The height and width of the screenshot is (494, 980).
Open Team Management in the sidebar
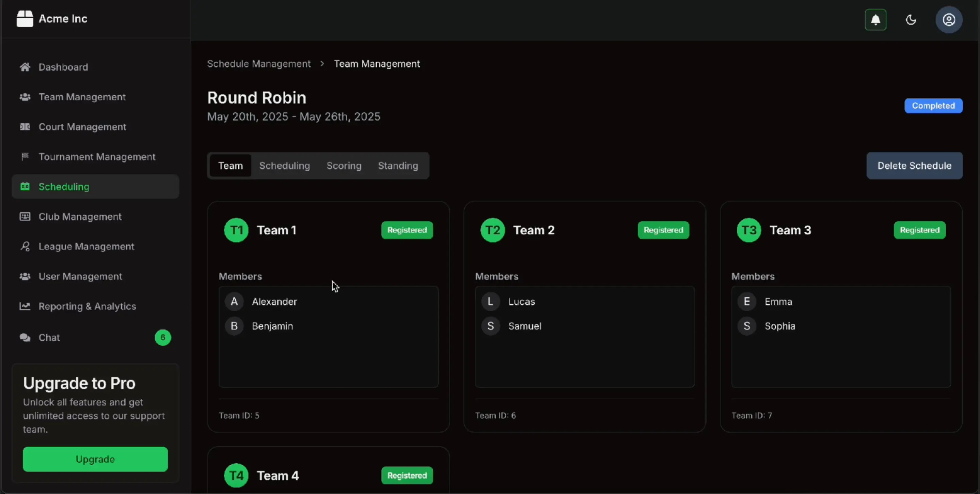pyautogui.click(x=95, y=97)
